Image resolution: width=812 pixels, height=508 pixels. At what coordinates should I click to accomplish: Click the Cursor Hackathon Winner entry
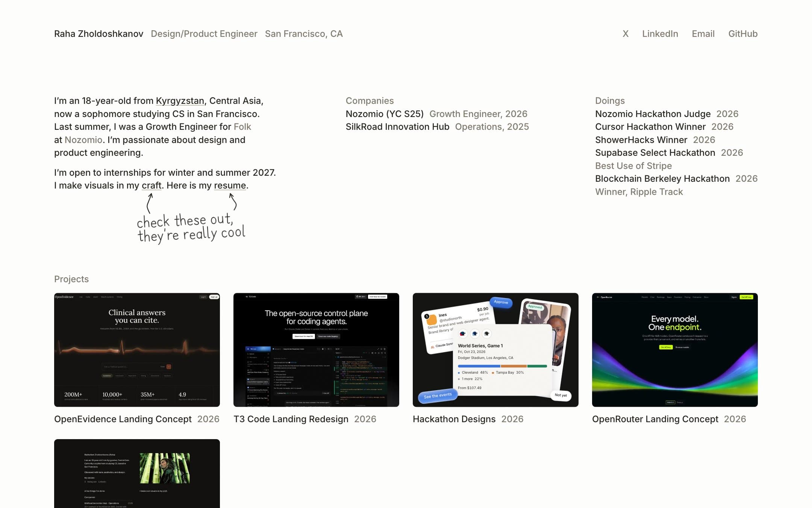click(x=650, y=127)
